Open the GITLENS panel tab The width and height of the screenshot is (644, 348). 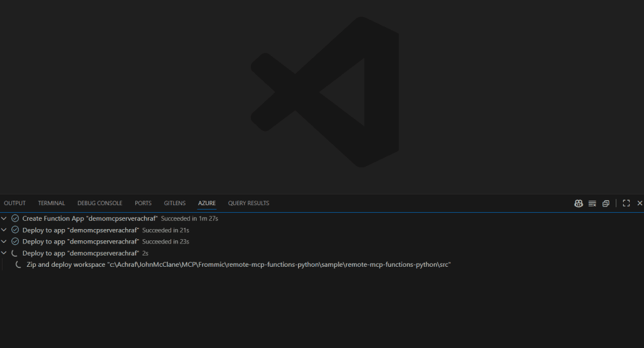pos(174,203)
